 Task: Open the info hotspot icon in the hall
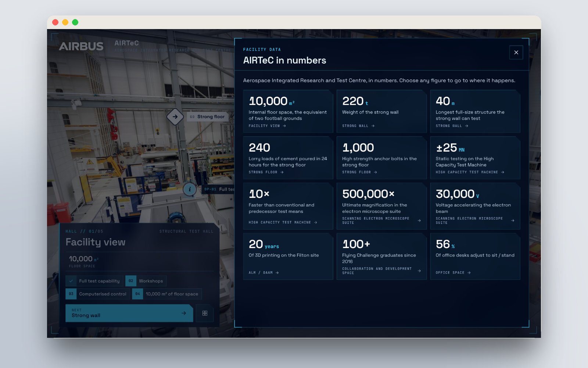[190, 190]
